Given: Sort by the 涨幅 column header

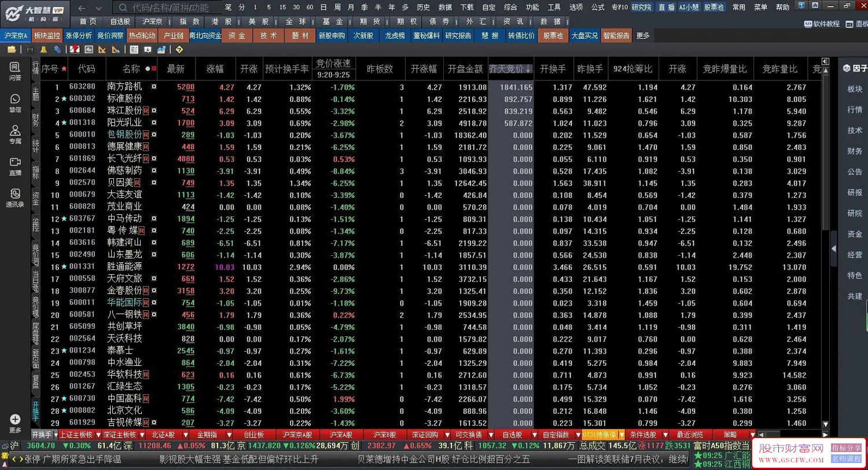Looking at the screenshot, I should coord(215,69).
